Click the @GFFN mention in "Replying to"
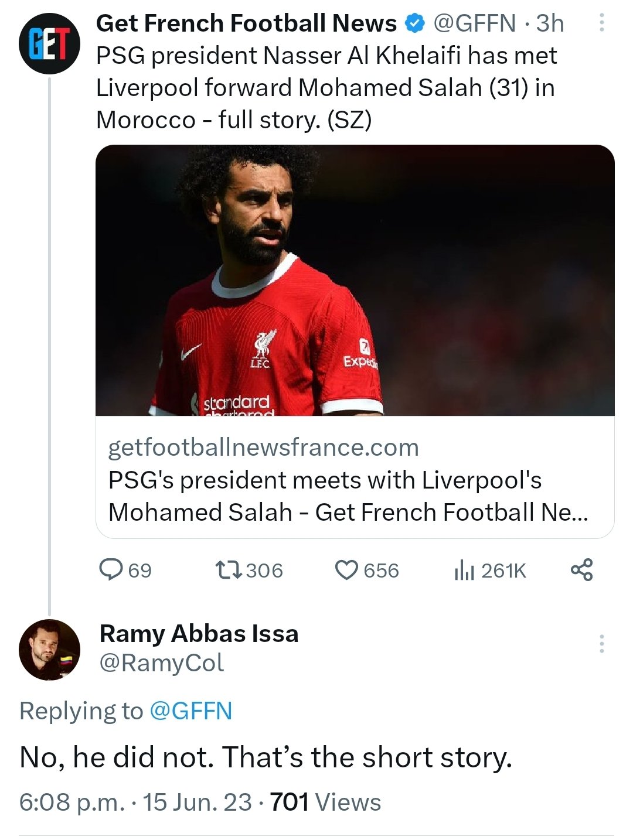 191,711
